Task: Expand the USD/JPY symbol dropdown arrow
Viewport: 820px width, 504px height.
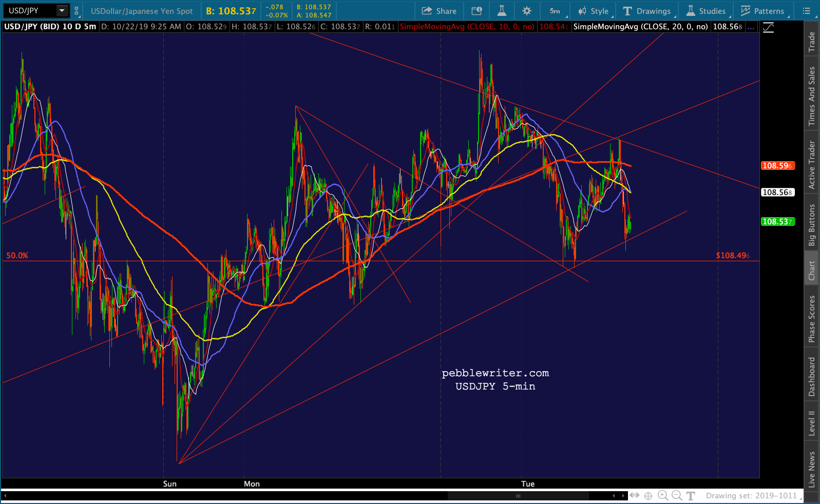Action: [62, 10]
